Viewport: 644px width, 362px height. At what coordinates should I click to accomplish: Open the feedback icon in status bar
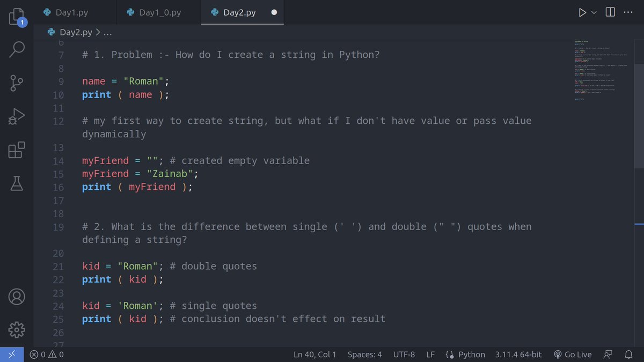pos(608,354)
